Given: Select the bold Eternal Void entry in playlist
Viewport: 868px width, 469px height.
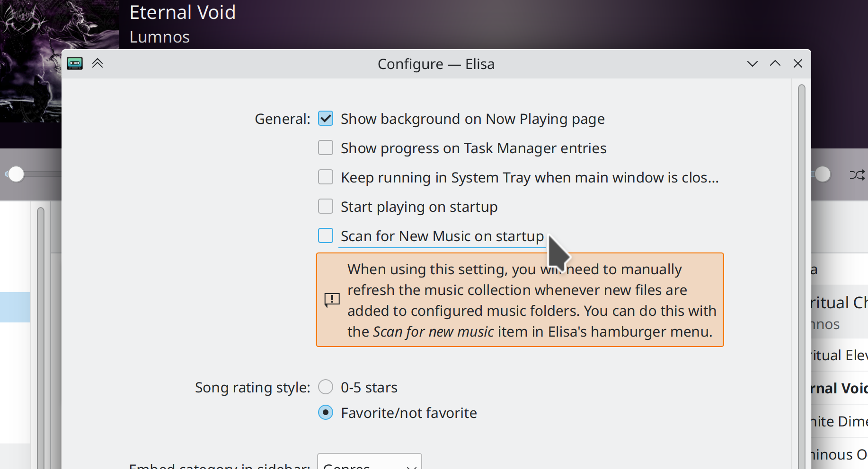Looking at the screenshot, I should click(x=839, y=389).
